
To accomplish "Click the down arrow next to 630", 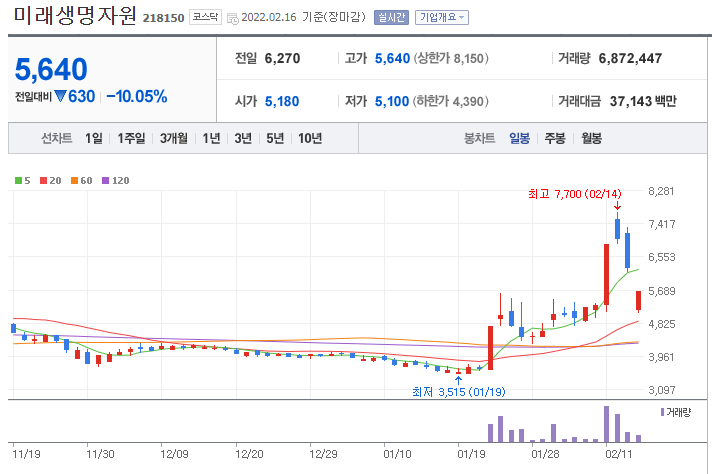I will 60,96.
